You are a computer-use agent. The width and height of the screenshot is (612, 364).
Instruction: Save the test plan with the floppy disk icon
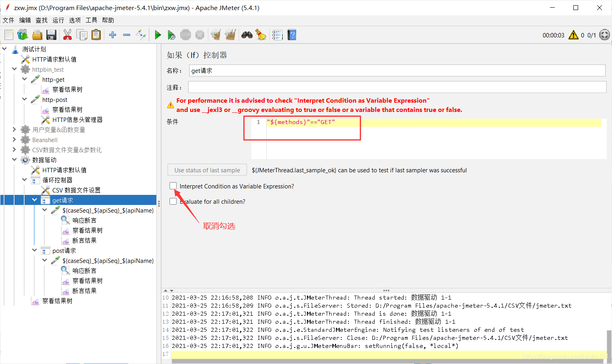(51, 35)
